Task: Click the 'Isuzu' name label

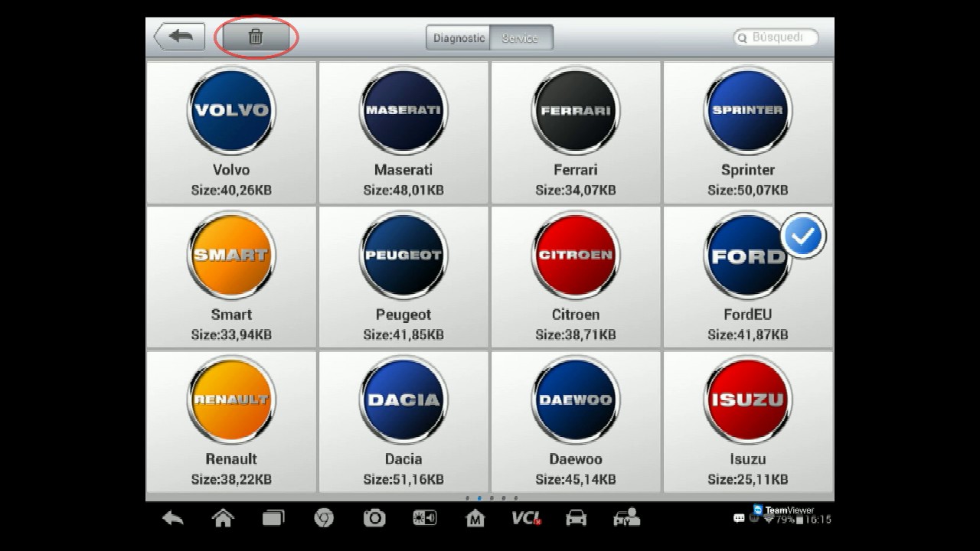Action: (x=748, y=459)
